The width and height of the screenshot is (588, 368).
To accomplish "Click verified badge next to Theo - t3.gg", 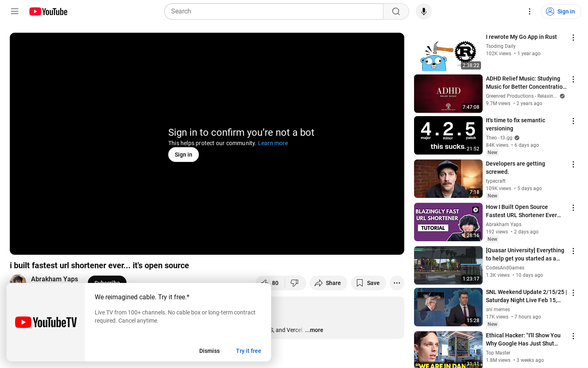I will 517,138.
